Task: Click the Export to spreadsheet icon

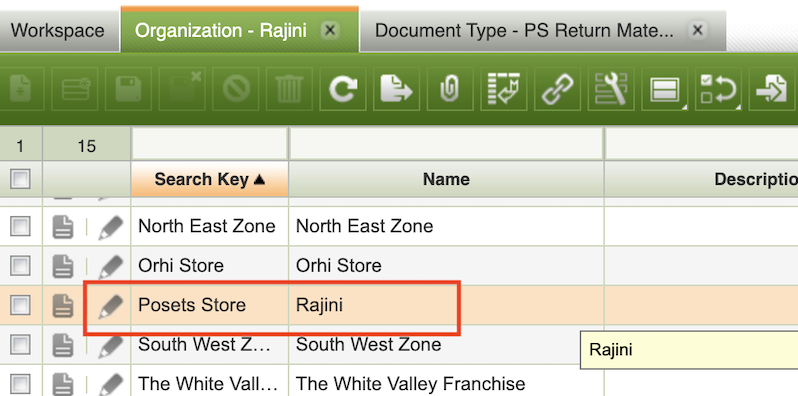Action: [x=396, y=89]
